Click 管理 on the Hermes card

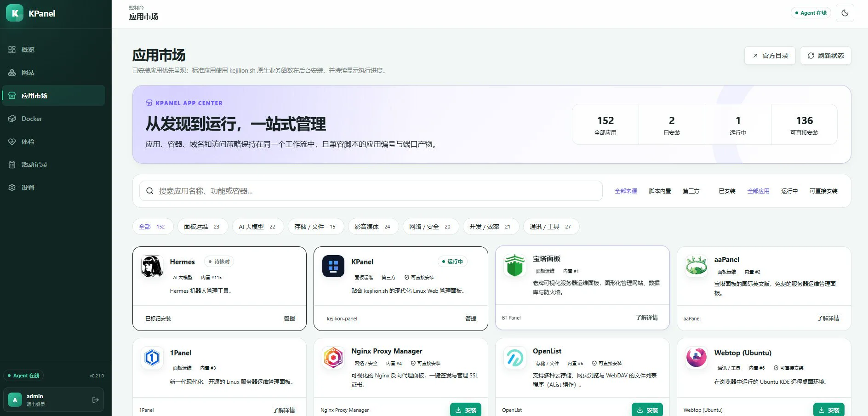tap(289, 318)
